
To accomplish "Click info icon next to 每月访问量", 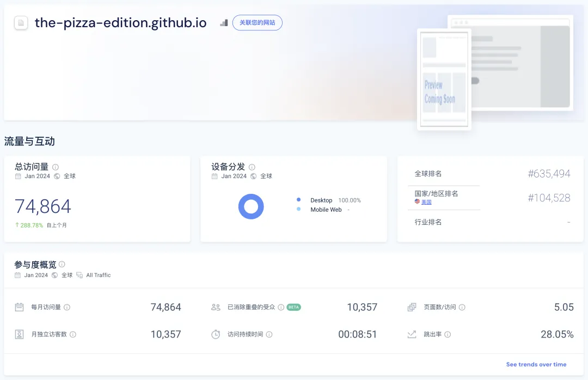I will point(67,308).
